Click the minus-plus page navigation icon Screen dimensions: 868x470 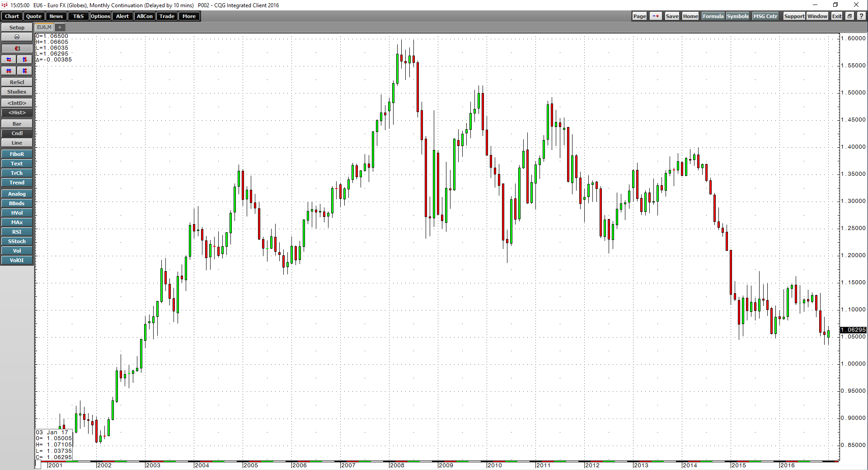[x=656, y=16]
